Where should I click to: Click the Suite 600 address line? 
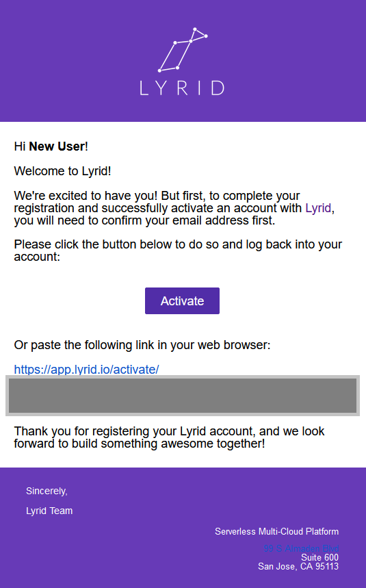[319, 557]
